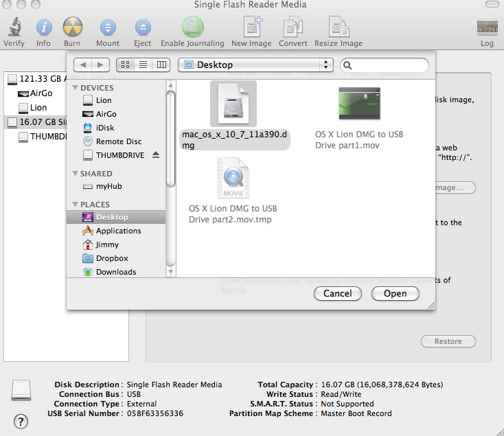The width and height of the screenshot is (504, 436).
Task: Select AirGo volume in main disk list
Action: 35,93
